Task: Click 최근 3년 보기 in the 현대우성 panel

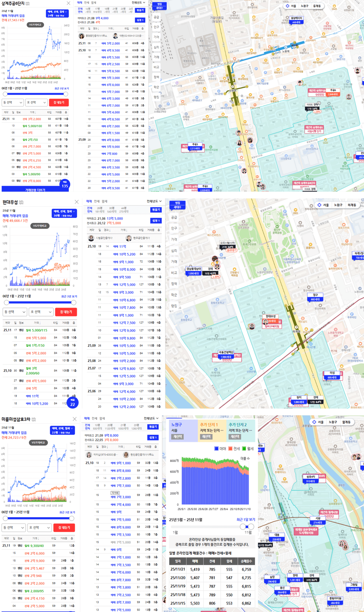Action: coord(69,297)
